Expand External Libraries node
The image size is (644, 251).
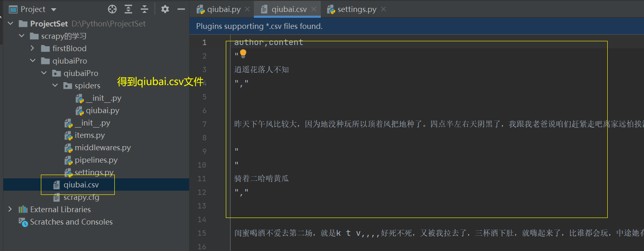pyautogui.click(x=10, y=209)
